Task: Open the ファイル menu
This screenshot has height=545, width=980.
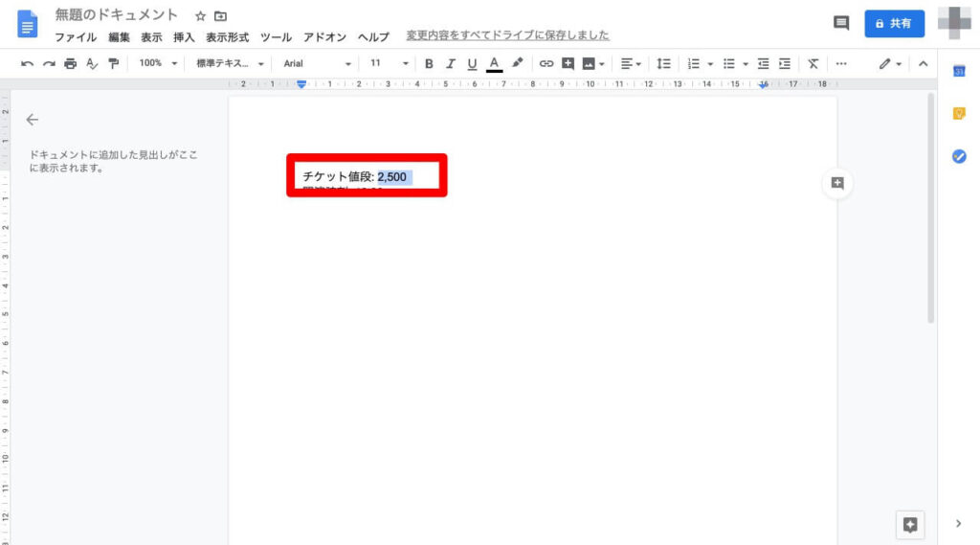Action: coord(76,37)
